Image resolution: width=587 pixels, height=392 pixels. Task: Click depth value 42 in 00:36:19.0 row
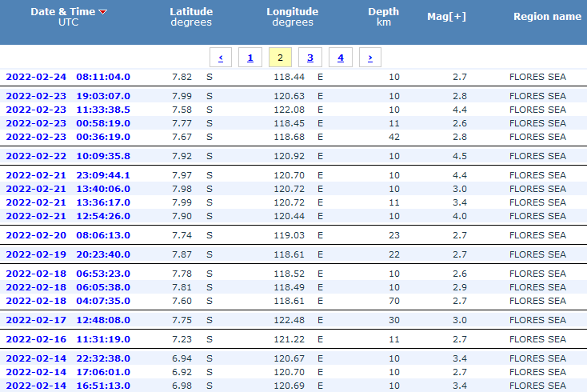click(394, 137)
